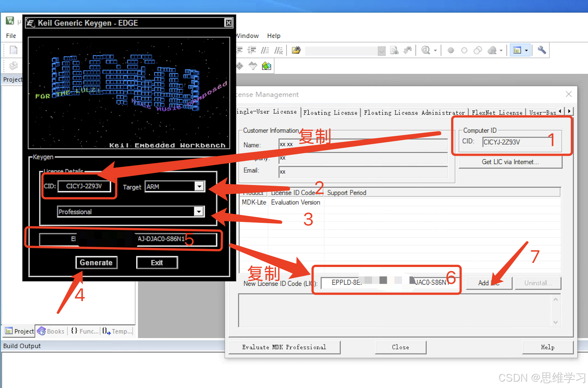Insert breakpoint with the filled circle icon
Viewport: 588px width, 388px height.
(x=451, y=50)
